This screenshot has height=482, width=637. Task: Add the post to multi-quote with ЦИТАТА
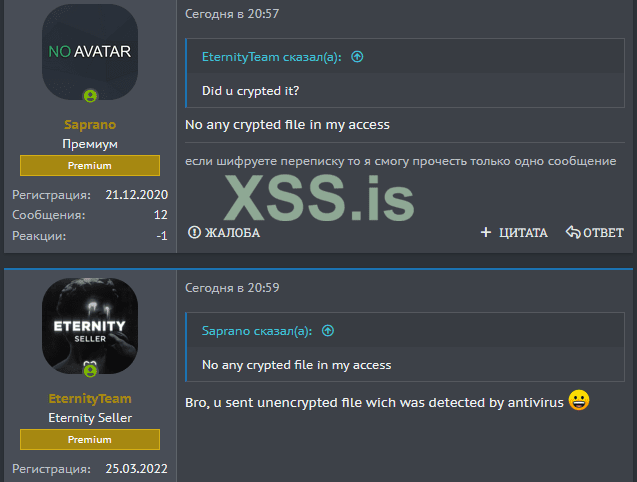514,232
